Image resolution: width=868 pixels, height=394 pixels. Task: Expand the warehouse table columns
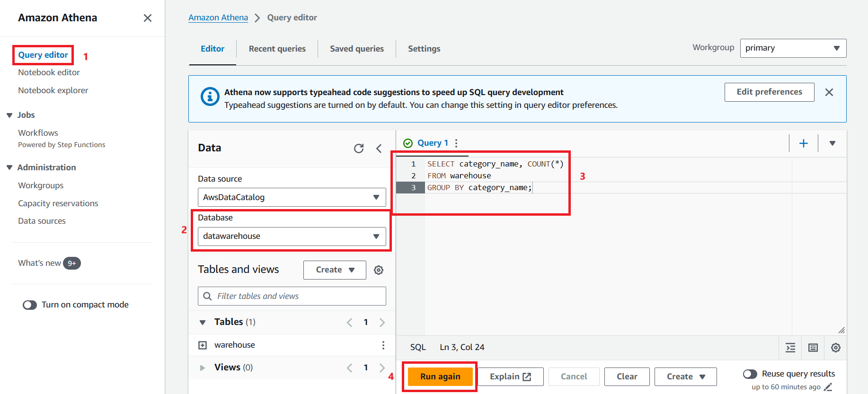(203, 345)
